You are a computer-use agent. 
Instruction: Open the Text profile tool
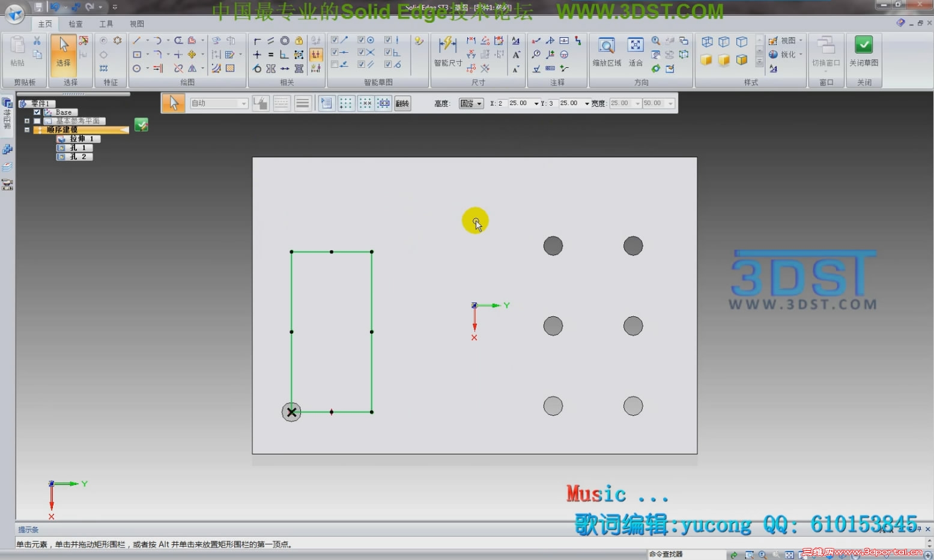[x=516, y=40]
